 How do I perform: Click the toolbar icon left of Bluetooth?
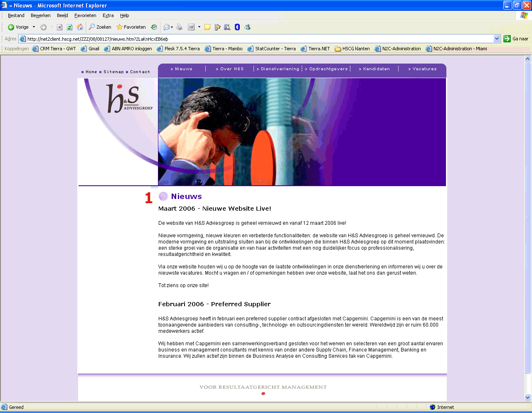tap(227, 27)
